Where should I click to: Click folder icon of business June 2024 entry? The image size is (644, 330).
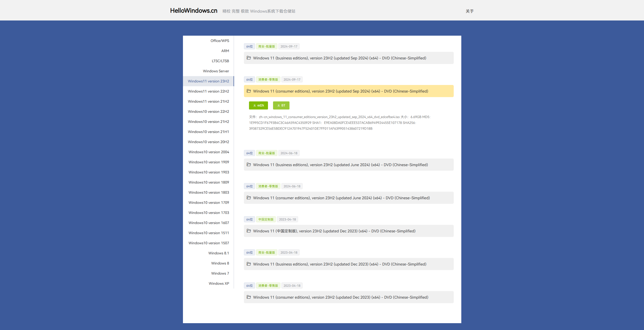[x=249, y=165]
